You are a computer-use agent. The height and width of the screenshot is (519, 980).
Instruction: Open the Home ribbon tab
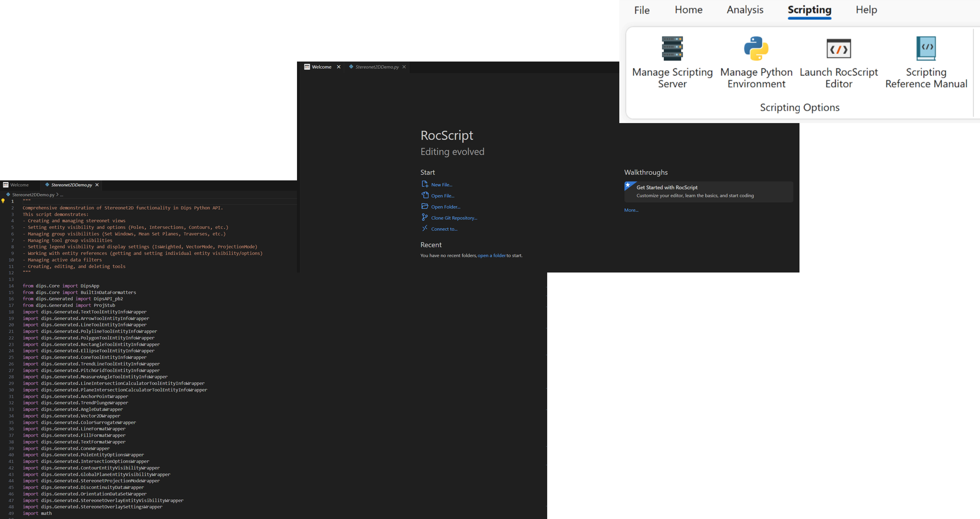coord(688,10)
